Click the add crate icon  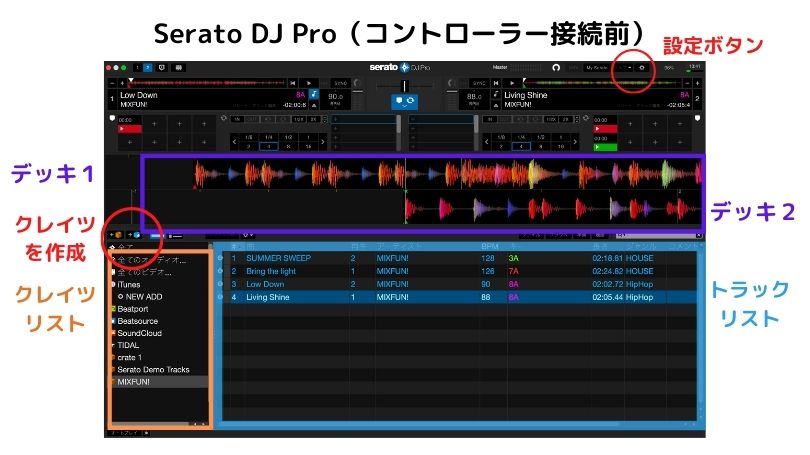pos(119,234)
